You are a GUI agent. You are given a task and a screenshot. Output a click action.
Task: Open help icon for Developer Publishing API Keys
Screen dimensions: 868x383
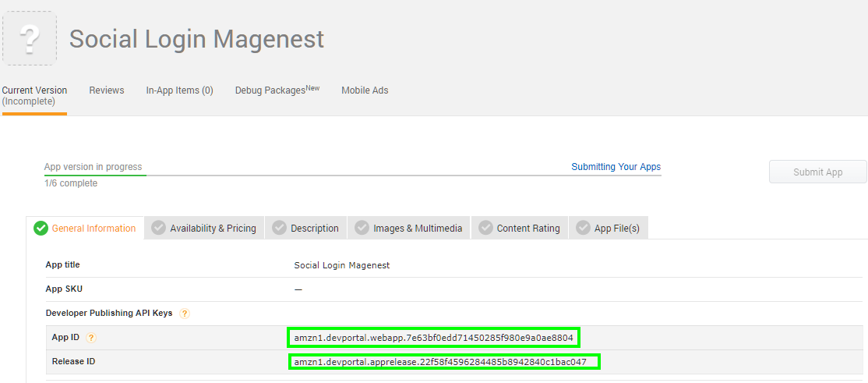(x=185, y=314)
